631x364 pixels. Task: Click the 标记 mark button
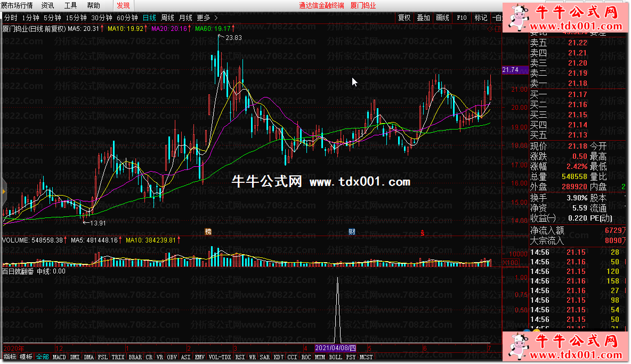[x=481, y=18]
